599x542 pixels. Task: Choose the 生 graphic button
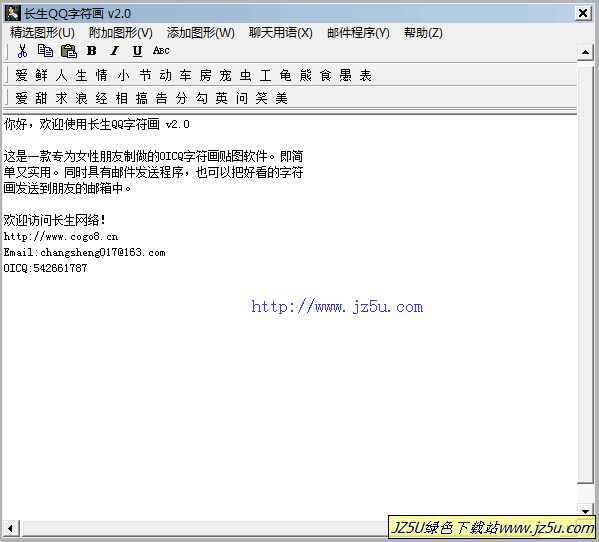pyautogui.click(x=81, y=75)
